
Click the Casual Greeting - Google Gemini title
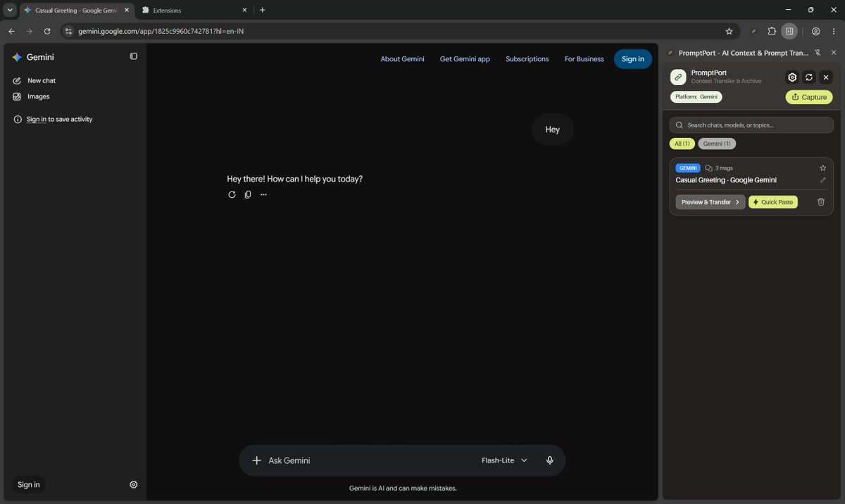726,180
